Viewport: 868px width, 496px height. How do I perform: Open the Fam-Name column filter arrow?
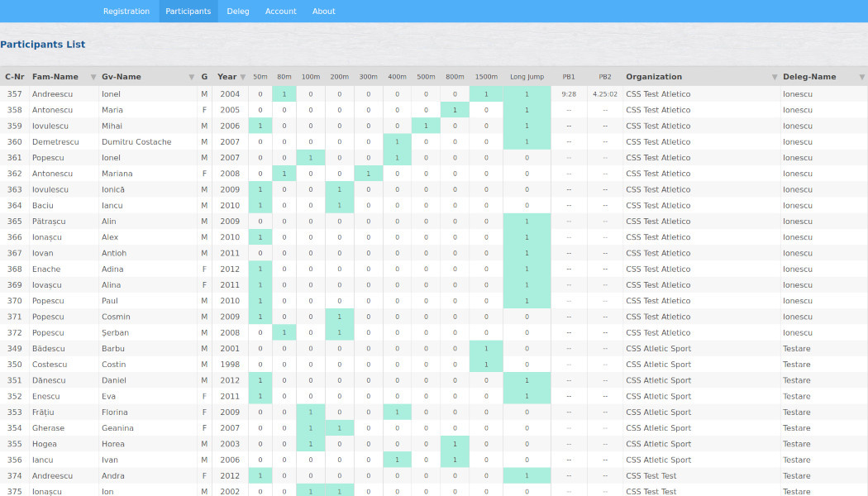tap(93, 77)
